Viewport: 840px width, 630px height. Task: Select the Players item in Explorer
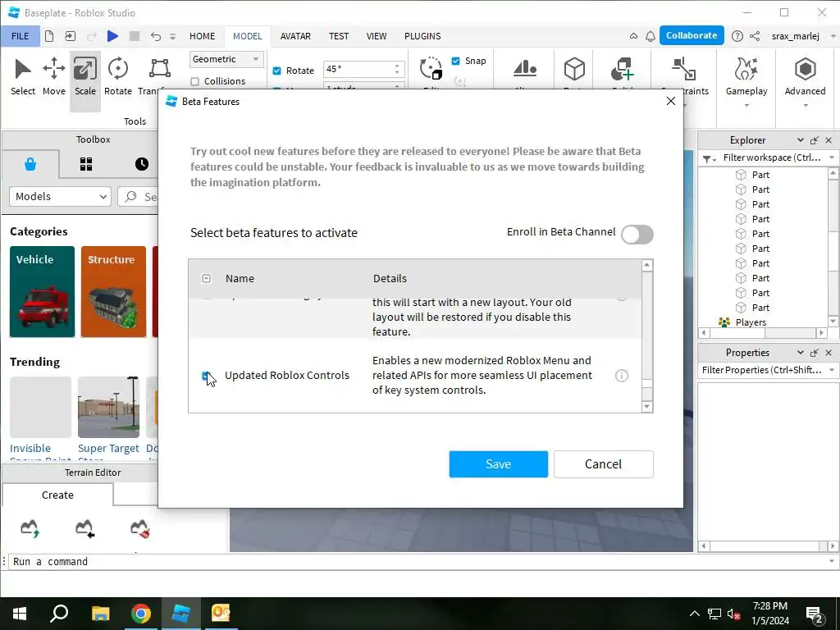[x=750, y=322]
